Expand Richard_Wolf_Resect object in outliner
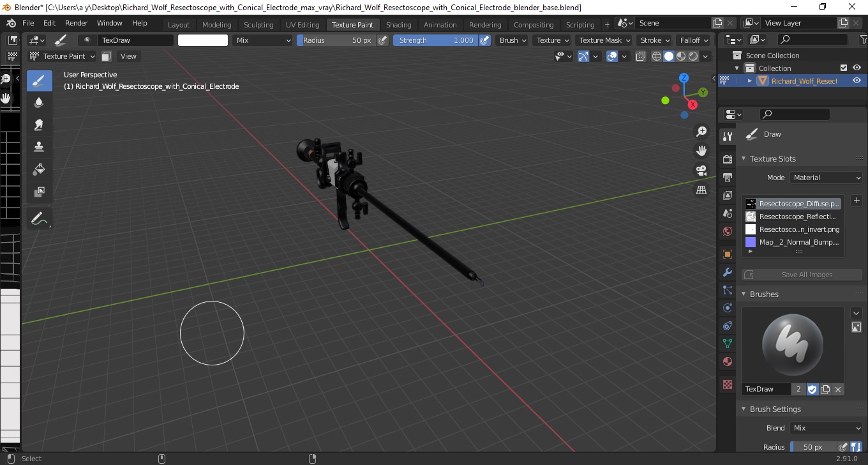Viewport: 868px width, 465px height. [x=750, y=80]
